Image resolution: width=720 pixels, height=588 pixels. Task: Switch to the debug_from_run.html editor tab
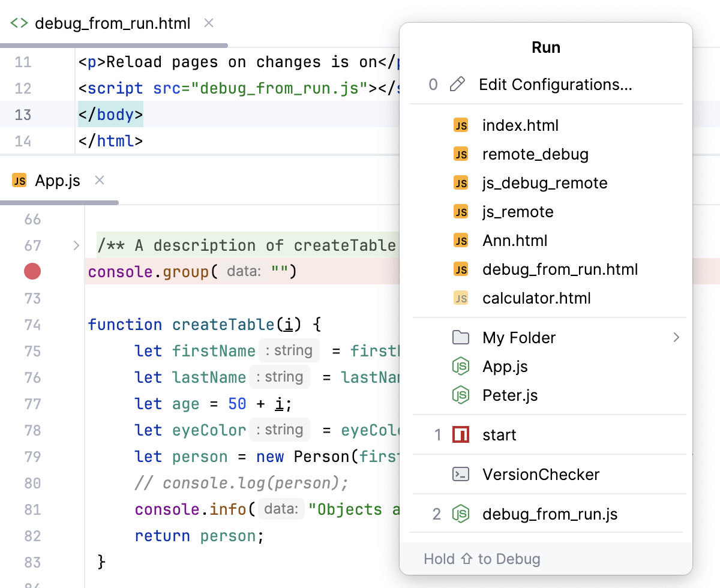point(112,23)
